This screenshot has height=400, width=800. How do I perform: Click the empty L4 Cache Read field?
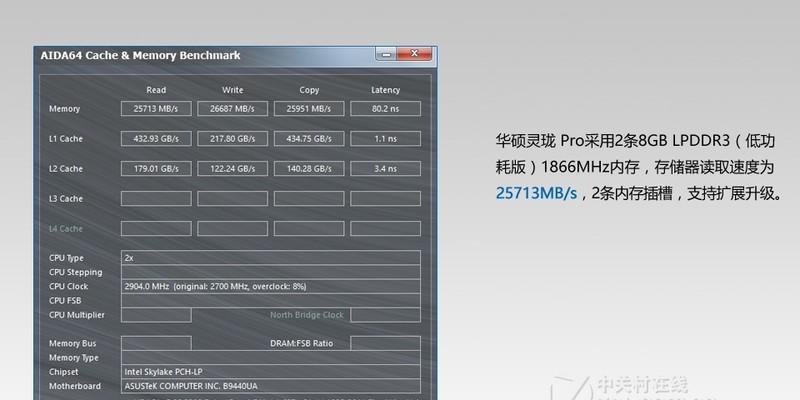coord(156,229)
